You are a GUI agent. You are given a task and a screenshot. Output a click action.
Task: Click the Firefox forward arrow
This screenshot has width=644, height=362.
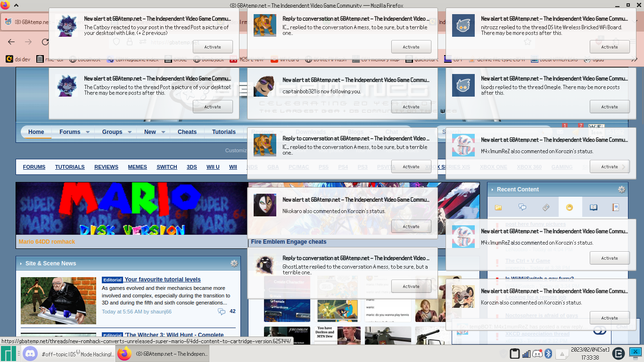tap(28, 42)
